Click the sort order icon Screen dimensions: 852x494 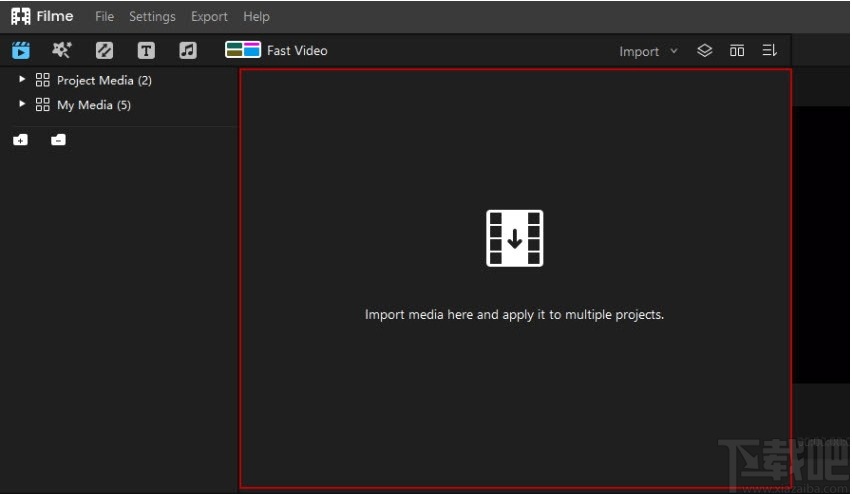tap(769, 51)
